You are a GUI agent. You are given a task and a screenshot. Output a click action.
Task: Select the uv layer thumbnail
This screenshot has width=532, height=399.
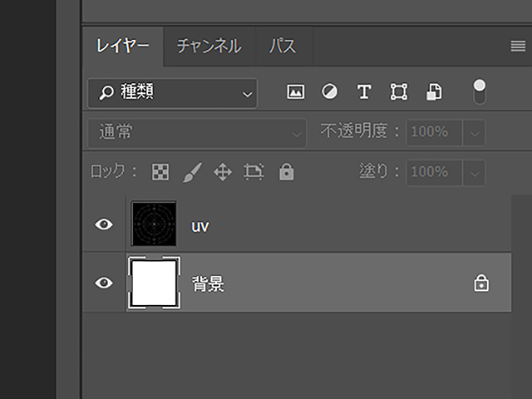(154, 224)
